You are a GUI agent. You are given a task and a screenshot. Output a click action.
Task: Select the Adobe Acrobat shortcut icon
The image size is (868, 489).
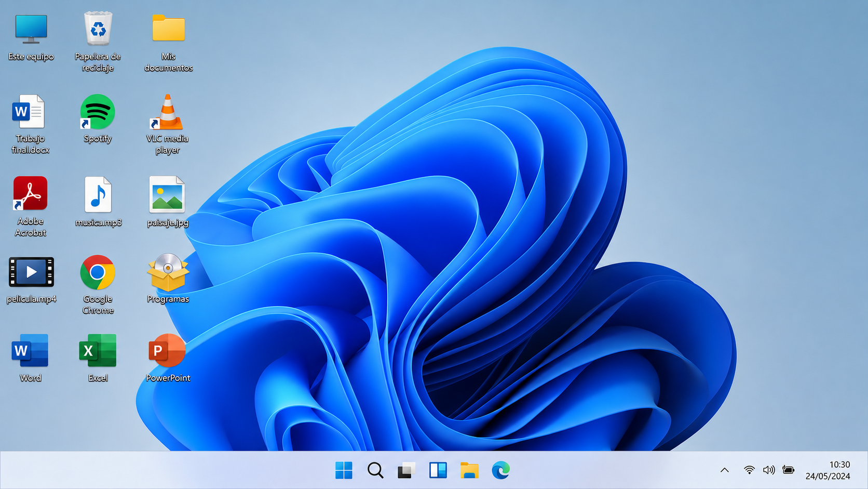coord(30,206)
